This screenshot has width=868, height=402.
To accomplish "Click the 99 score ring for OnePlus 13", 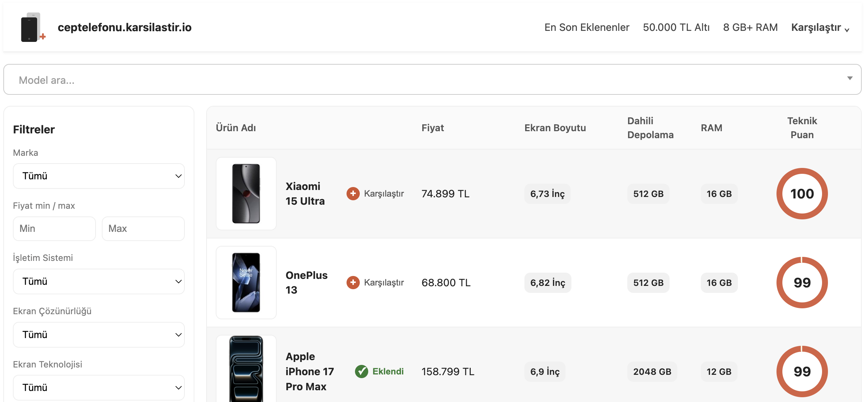I will (802, 283).
